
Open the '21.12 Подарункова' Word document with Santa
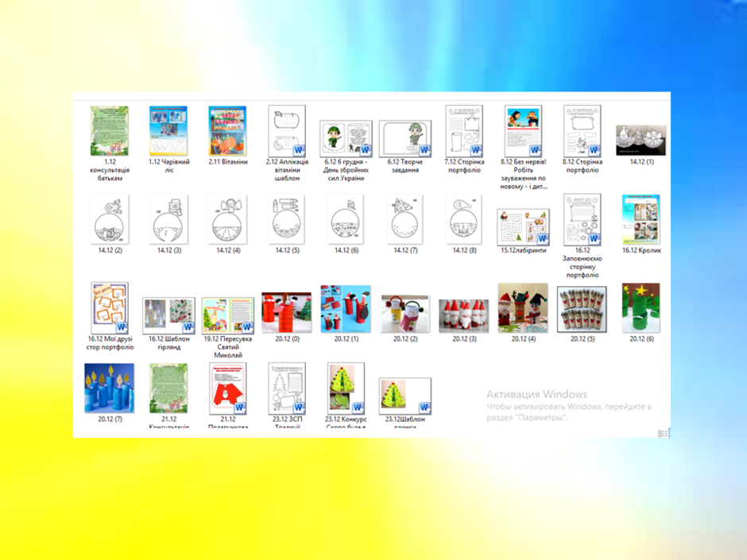228,388
